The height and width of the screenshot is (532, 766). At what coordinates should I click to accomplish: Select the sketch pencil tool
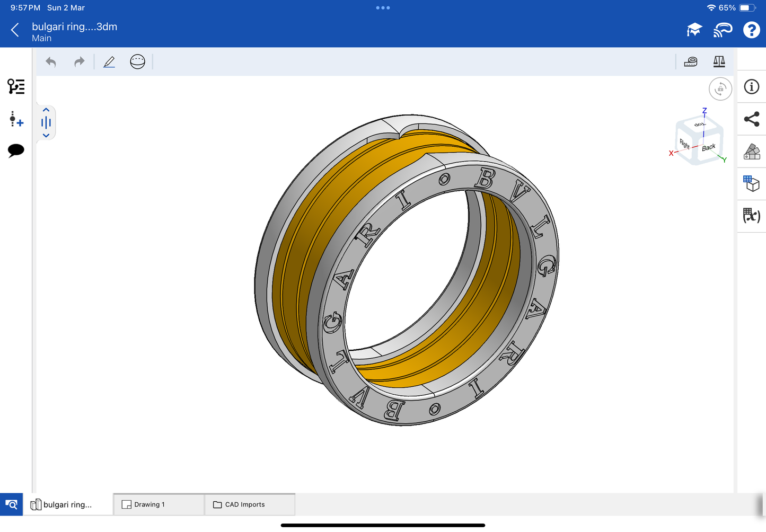tap(109, 62)
